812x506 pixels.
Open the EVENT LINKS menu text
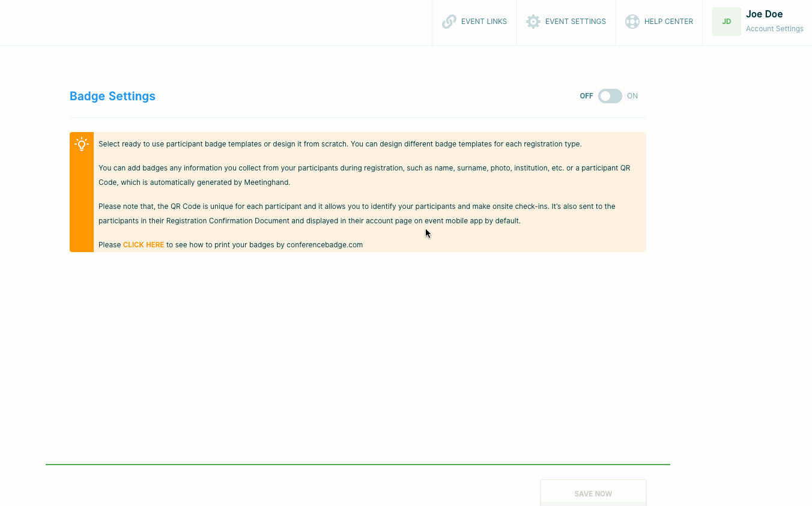click(483, 22)
